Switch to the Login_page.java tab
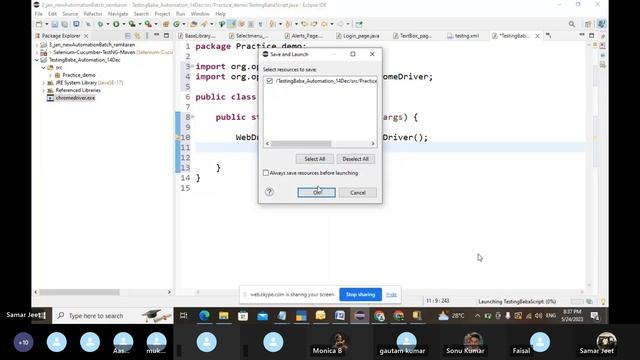Viewport: 640px width, 360px height. (358, 36)
